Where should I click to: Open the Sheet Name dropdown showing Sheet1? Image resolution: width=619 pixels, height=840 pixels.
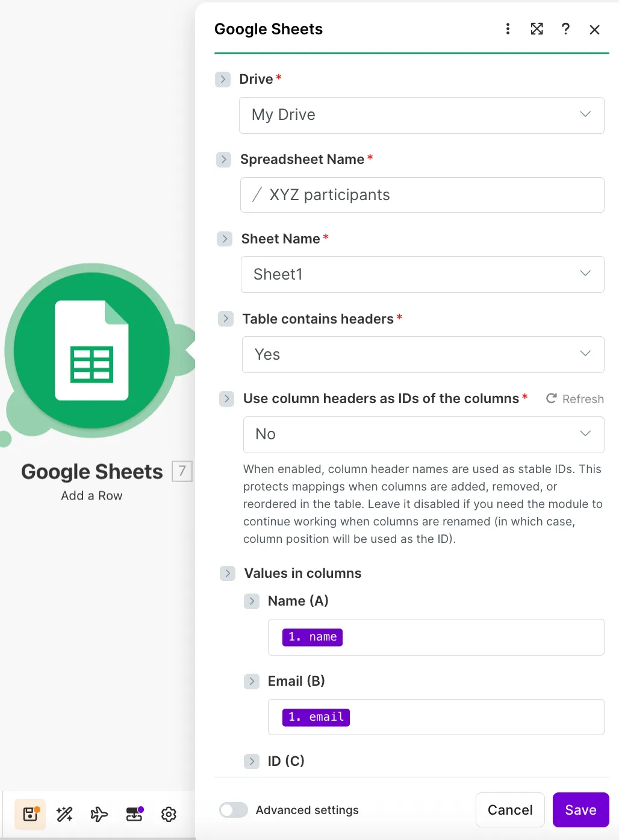point(423,275)
